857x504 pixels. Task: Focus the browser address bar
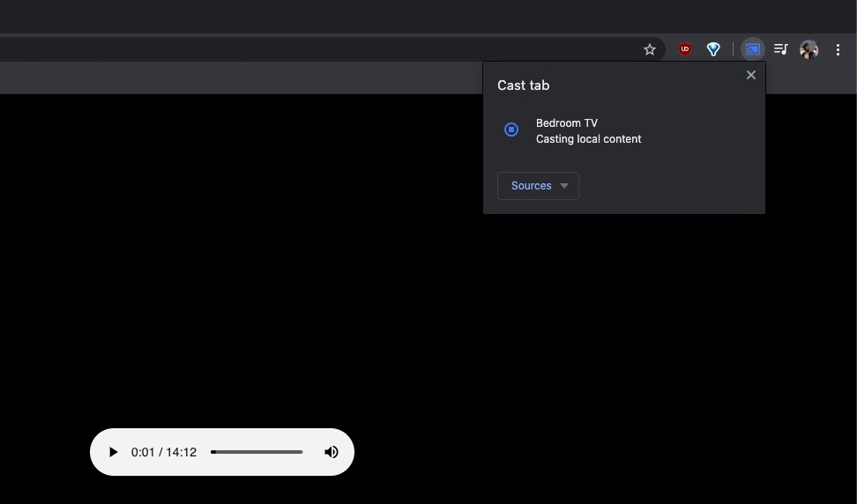pos(309,49)
